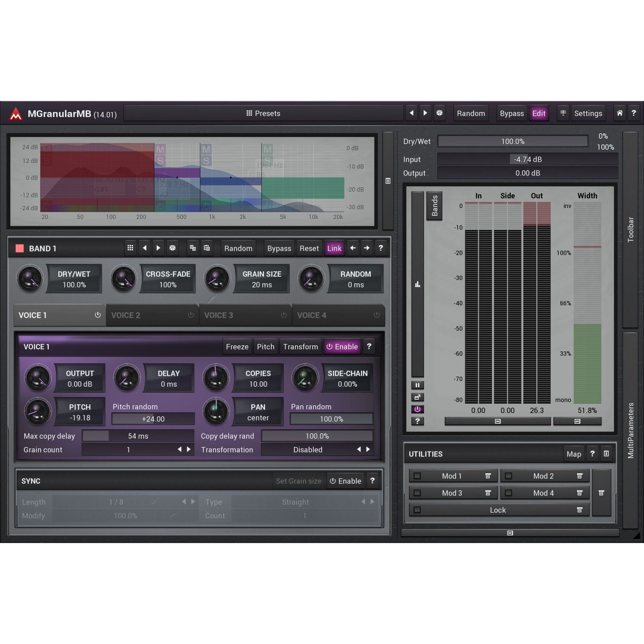Load previous preset with top-bar left arrow

coord(412,113)
